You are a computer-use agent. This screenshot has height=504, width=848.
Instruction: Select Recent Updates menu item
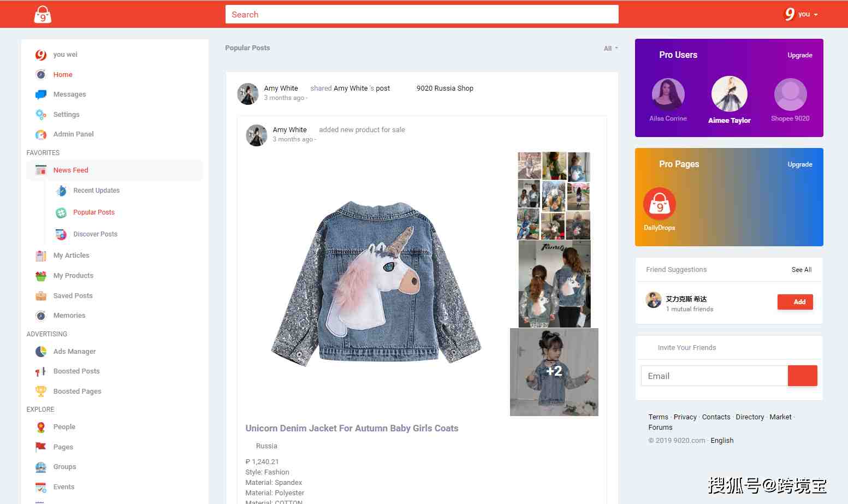tap(97, 191)
